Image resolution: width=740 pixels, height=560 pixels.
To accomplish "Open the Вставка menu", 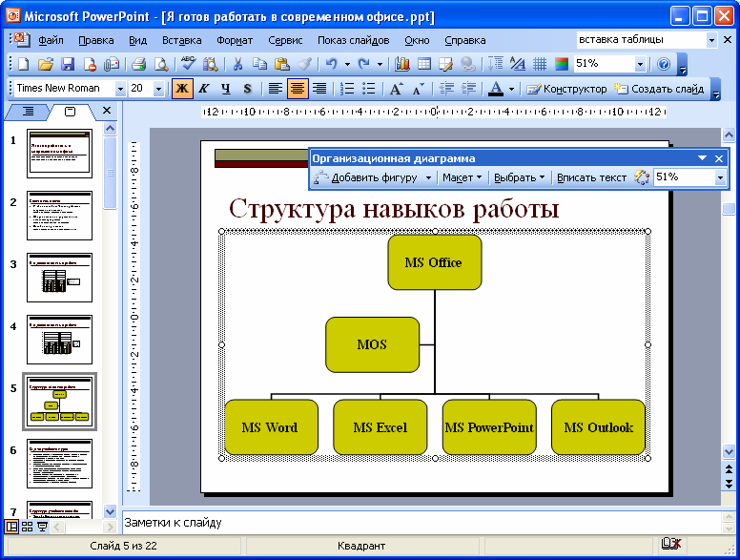I will 182,40.
